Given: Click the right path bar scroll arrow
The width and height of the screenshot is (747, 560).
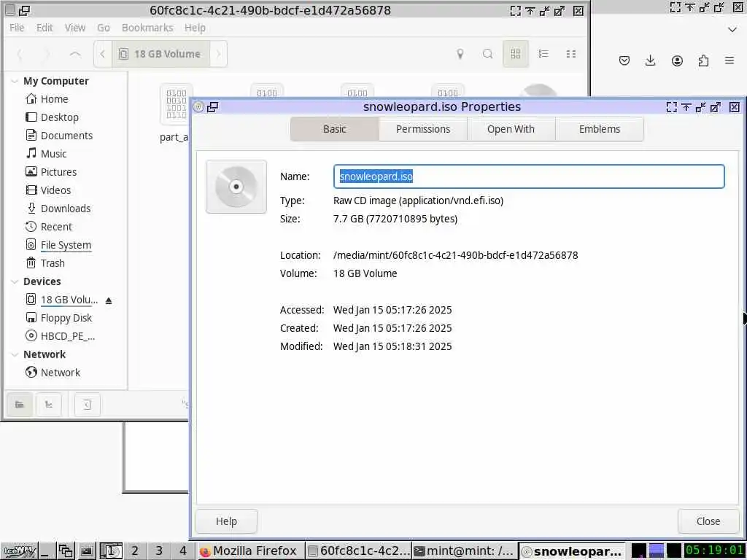Looking at the screenshot, I should pyautogui.click(x=218, y=54).
